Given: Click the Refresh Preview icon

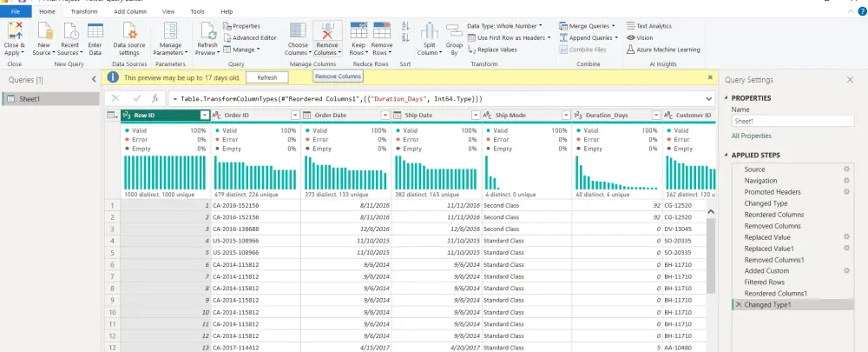Looking at the screenshot, I should (x=207, y=31).
